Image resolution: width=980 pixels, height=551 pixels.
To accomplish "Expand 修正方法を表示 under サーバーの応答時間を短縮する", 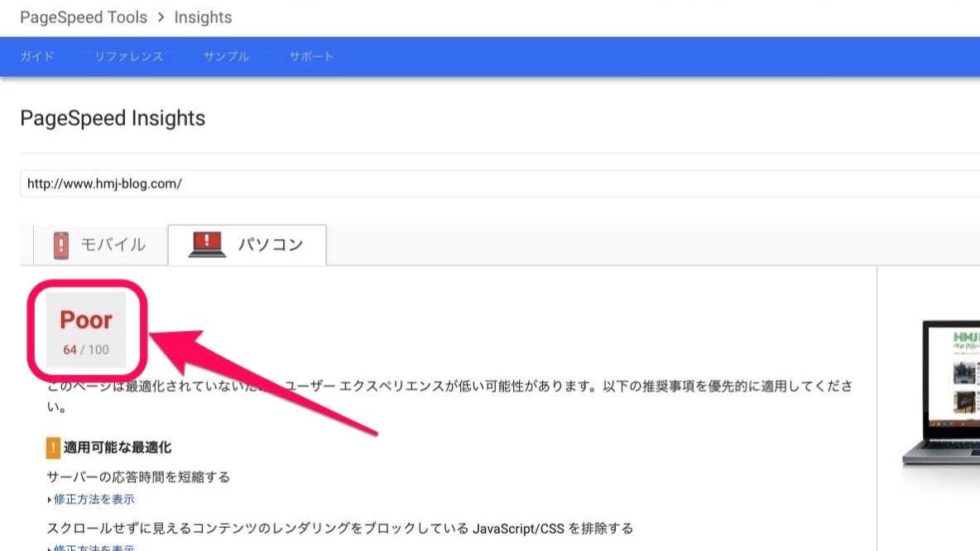I will [x=94, y=499].
